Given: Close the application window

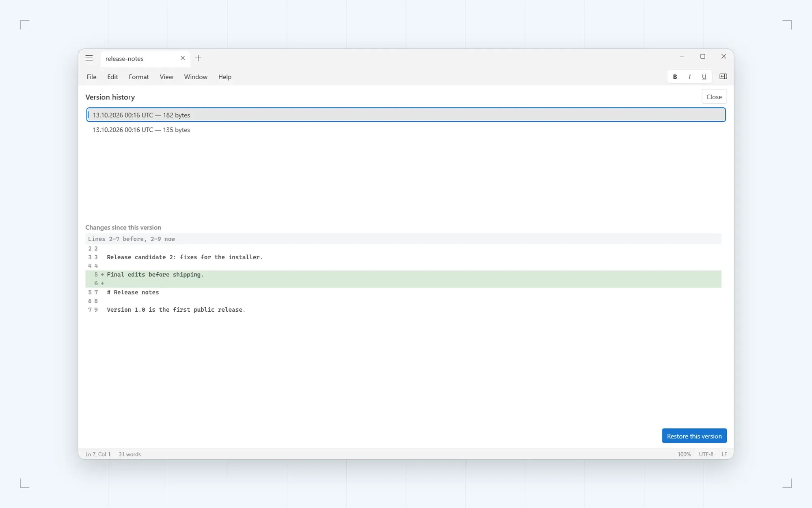Looking at the screenshot, I should (x=723, y=56).
